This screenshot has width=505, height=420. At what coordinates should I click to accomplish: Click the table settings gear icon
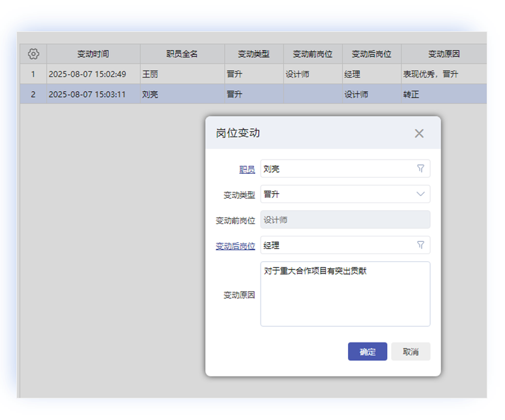coord(33,54)
